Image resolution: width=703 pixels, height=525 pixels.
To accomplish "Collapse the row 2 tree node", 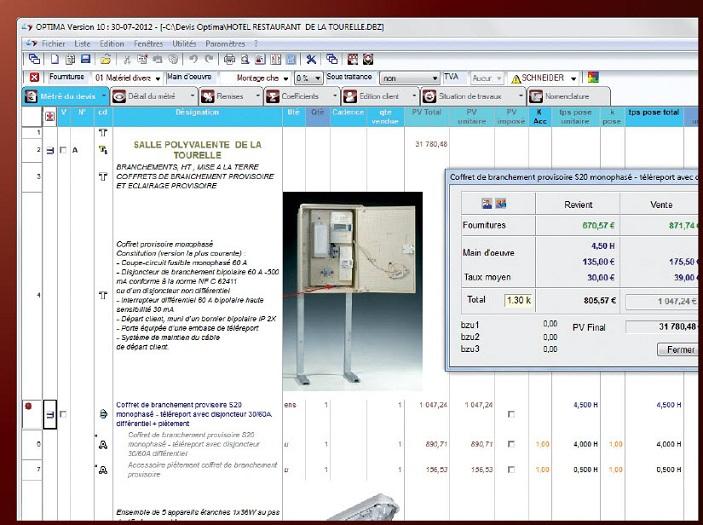I will pos(50,151).
